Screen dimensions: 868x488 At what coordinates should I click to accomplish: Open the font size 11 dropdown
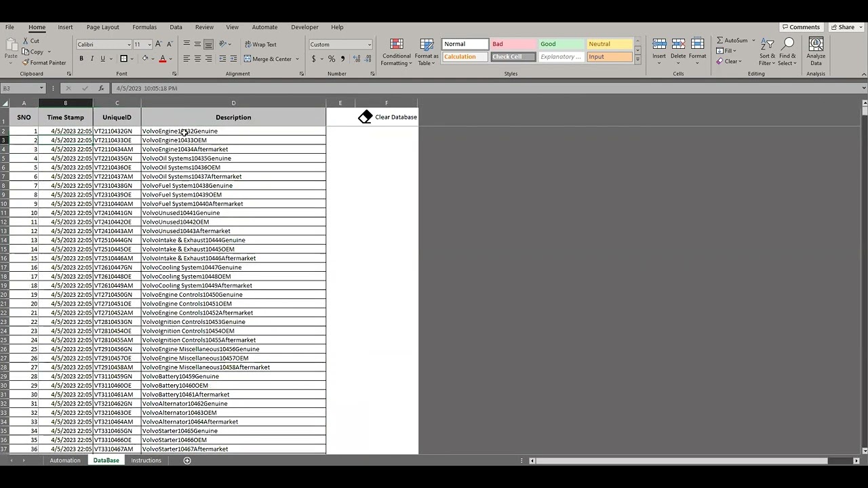(x=149, y=45)
